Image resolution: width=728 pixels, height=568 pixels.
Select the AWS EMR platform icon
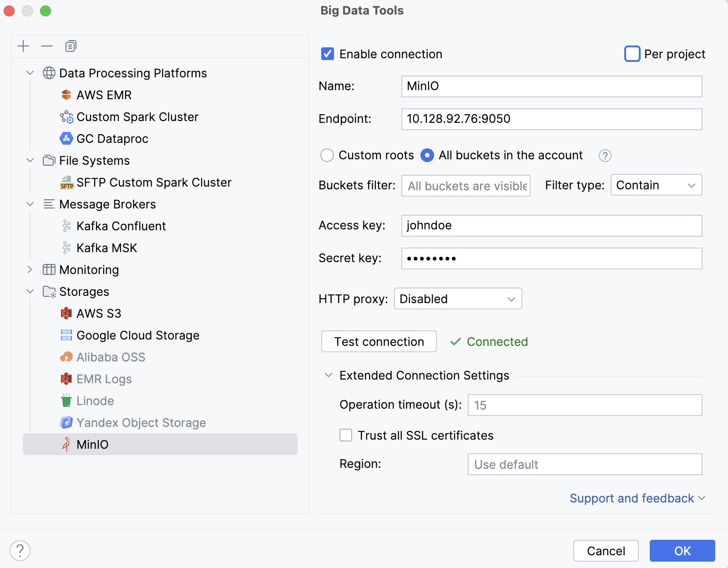click(x=66, y=95)
